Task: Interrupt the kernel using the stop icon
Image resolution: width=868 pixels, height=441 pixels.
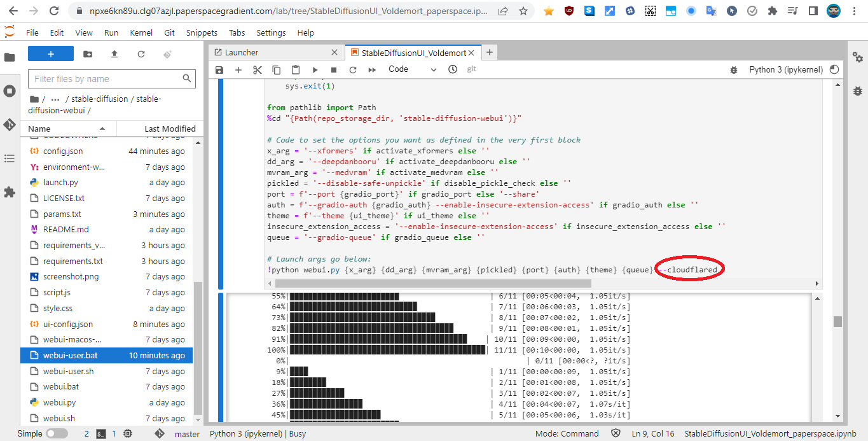Action: 333,70
